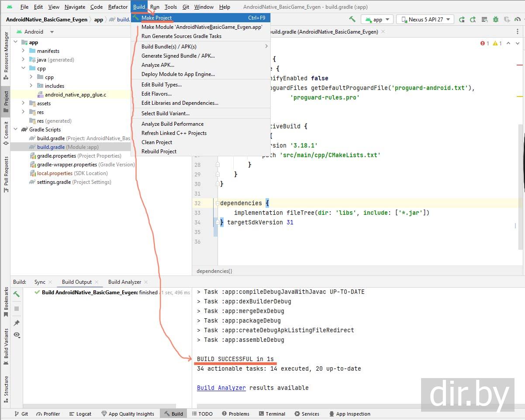Switch to the Build Analyzer tab
The height and width of the screenshot is (420, 525).
point(124,282)
